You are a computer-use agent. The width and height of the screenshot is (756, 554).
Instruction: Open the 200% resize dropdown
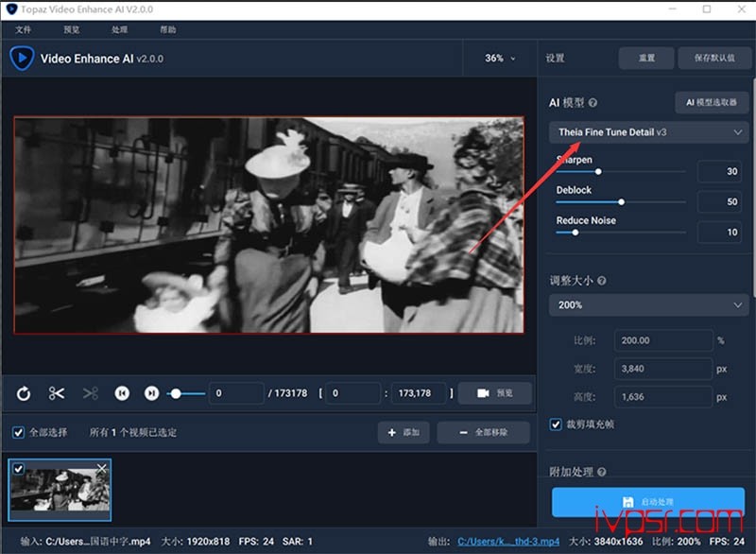[649, 305]
